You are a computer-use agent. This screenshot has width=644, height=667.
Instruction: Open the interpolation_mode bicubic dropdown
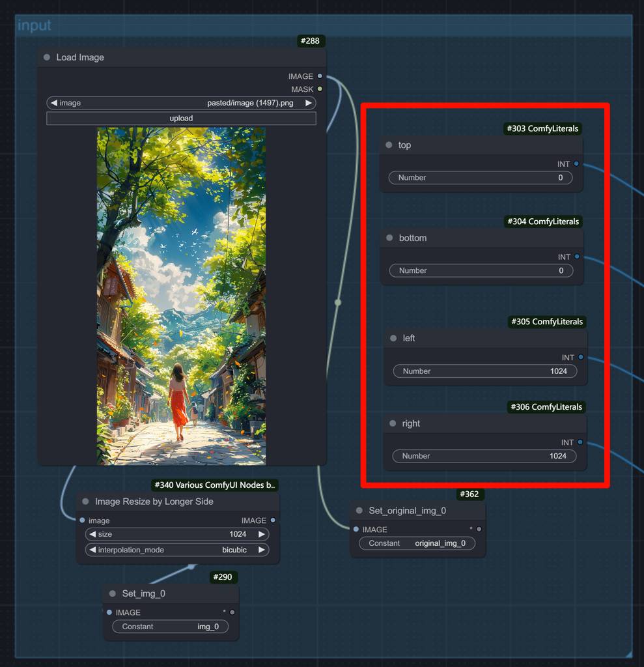coord(176,550)
